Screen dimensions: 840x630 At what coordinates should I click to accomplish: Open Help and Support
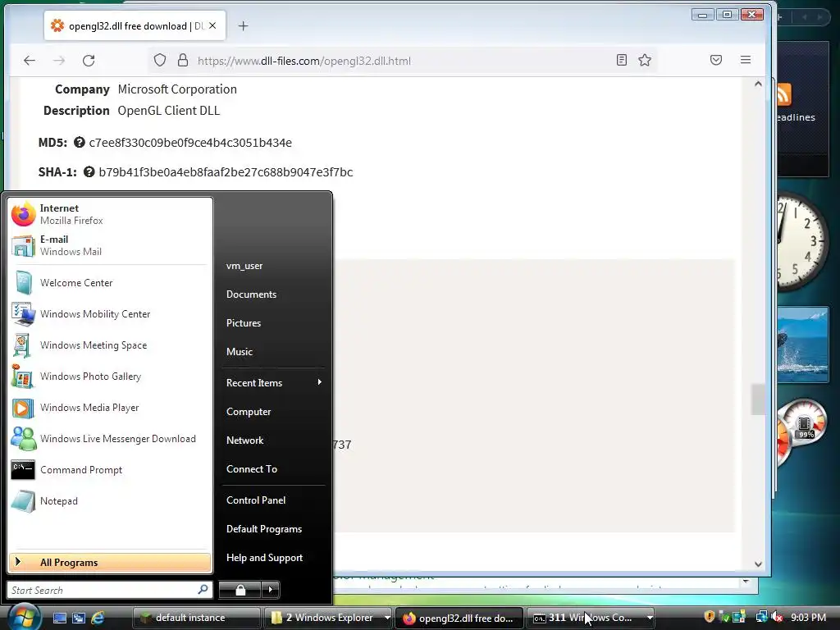point(265,558)
